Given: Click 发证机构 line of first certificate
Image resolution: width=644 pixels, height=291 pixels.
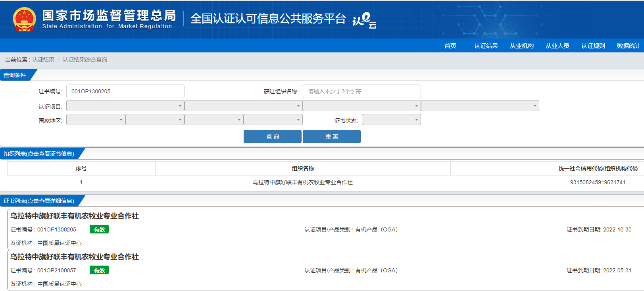Looking at the screenshot, I should [46, 243].
